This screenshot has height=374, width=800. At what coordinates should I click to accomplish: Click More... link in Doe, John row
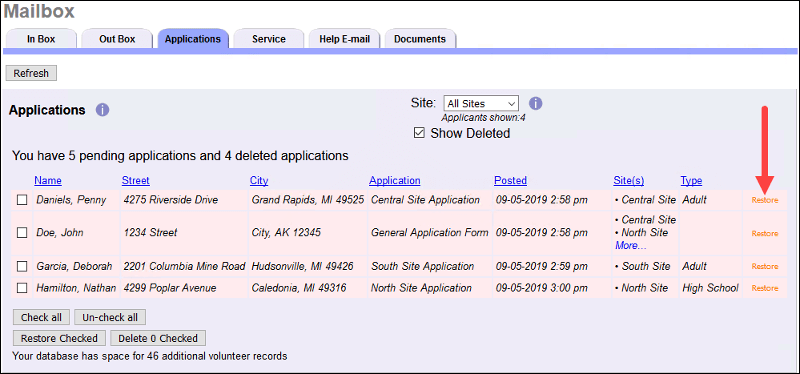tap(631, 245)
